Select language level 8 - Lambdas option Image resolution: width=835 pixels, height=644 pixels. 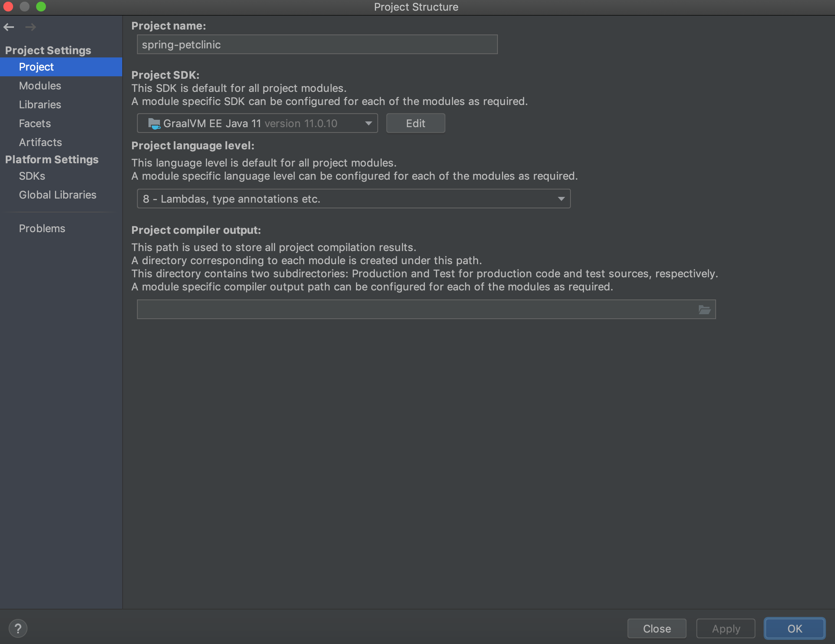tap(352, 199)
